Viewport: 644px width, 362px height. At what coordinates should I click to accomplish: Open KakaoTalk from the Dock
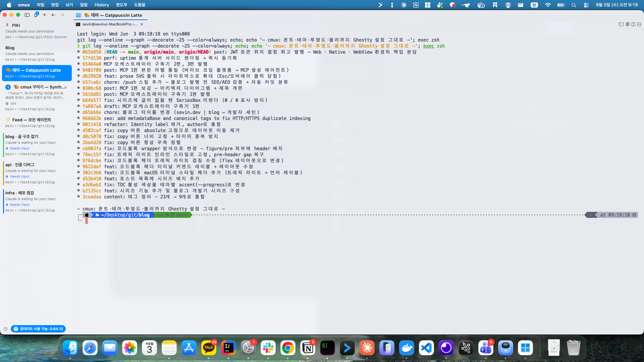(x=209, y=348)
